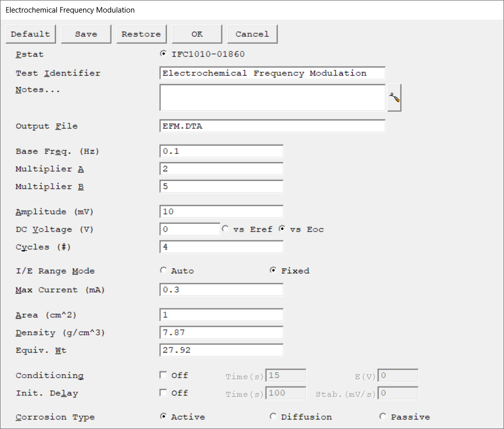Click the Default button
504x429 pixels.
pos(31,34)
